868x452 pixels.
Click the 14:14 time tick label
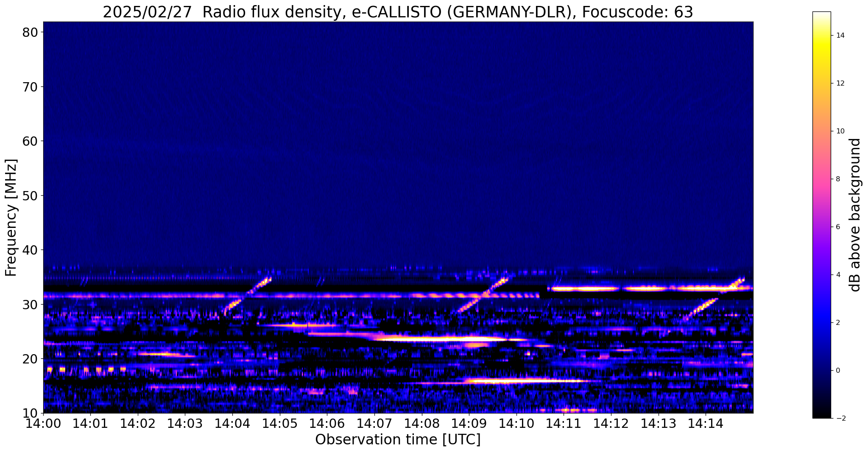click(x=706, y=424)
